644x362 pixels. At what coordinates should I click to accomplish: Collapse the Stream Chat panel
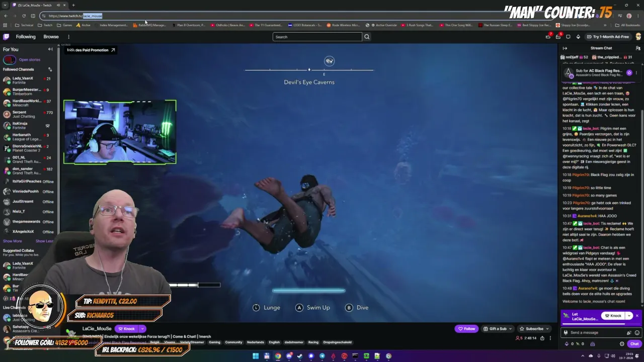(x=565, y=48)
